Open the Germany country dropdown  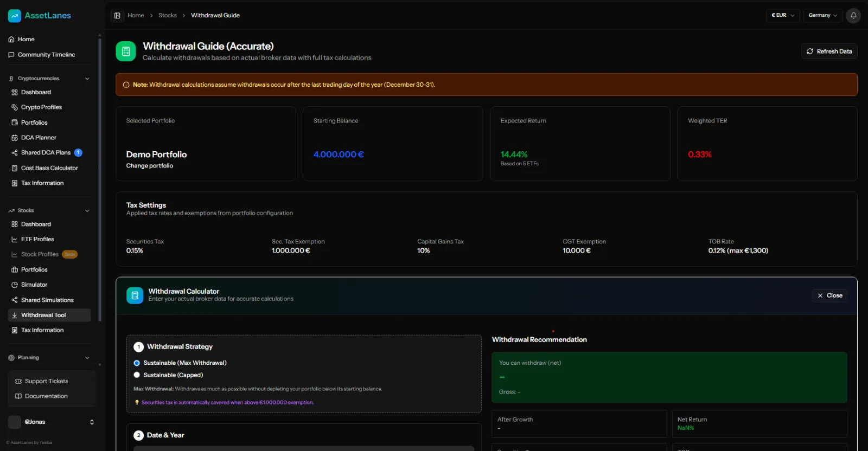point(823,15)
